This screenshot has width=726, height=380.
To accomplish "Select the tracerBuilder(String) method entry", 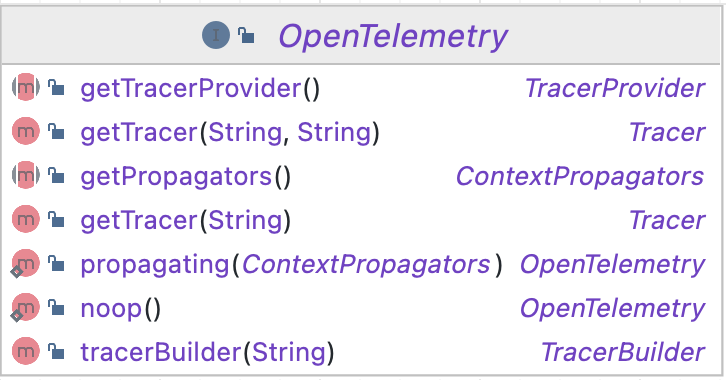I will point(207,352).
